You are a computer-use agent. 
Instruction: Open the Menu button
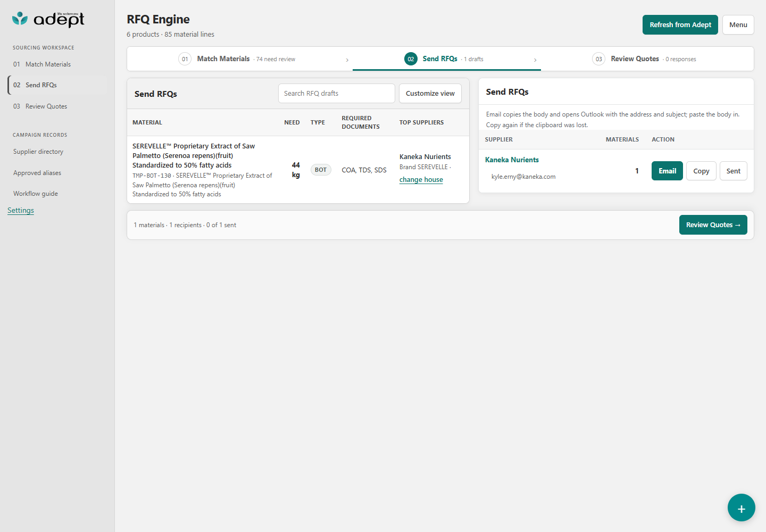point(738,25)
